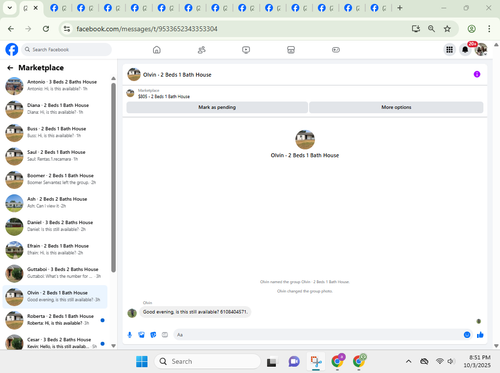Bookmark this page with the star

tap(447, 29)
